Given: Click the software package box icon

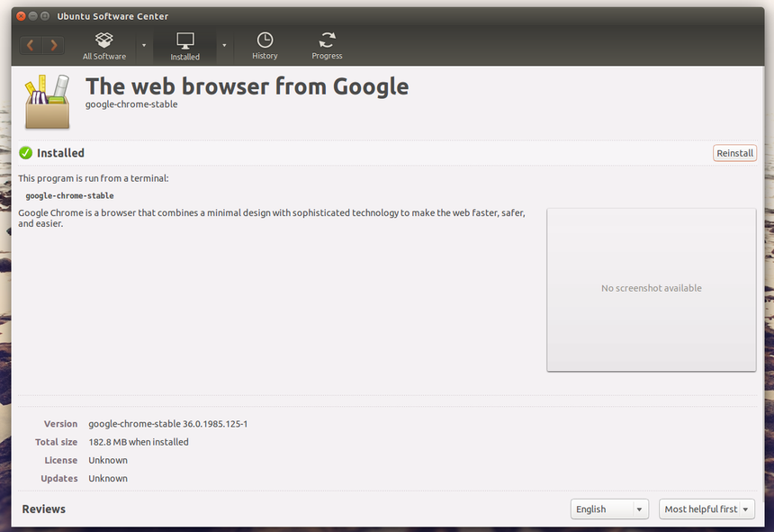Looking at the screenshot, I should tap(47, 104).
